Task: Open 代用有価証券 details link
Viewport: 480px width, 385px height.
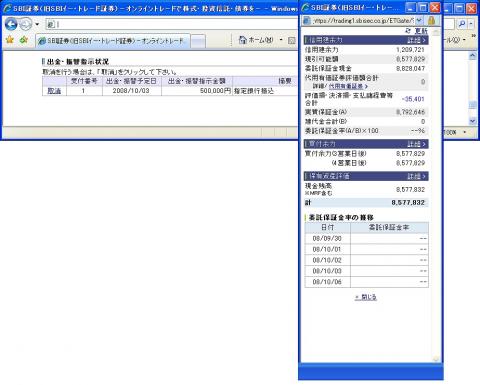Action: pyautogui.click(x=348, y=86)
